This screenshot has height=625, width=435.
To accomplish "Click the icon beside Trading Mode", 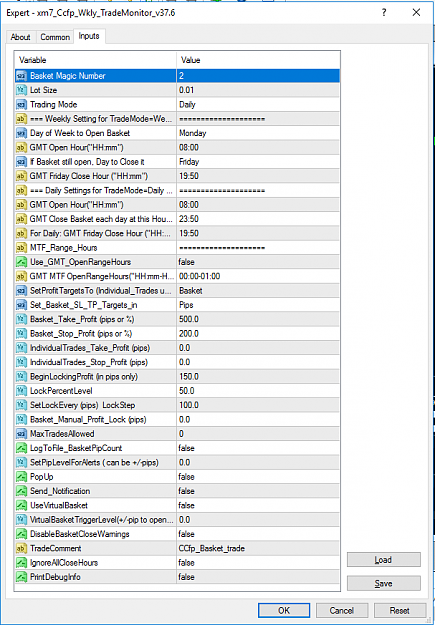I will [x=21, y=104].
